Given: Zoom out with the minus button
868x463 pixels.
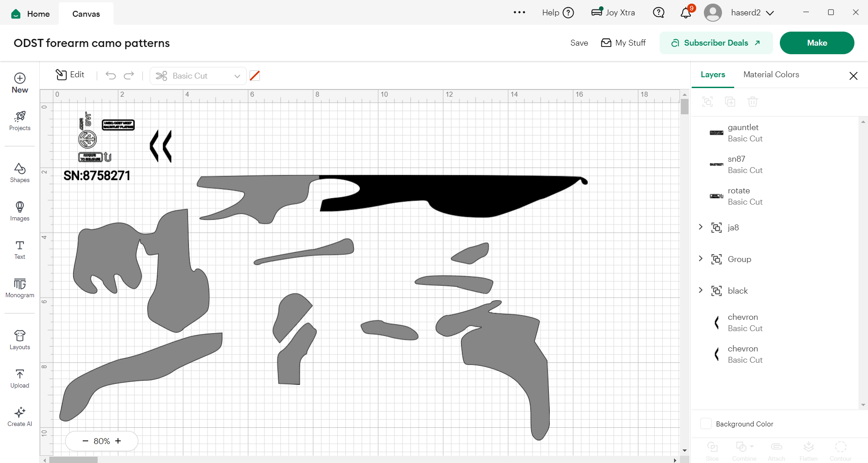Looking at the screenshot, I should click(85, 441).
